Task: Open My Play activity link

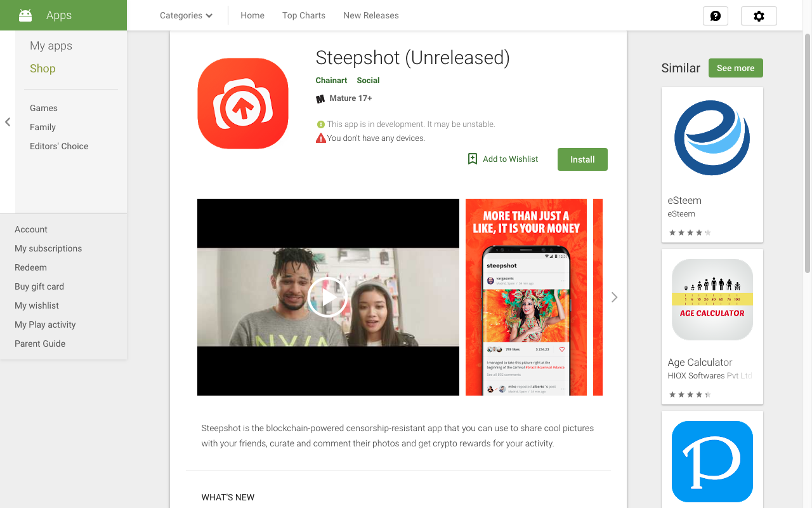Action: (x=45, y=324)
